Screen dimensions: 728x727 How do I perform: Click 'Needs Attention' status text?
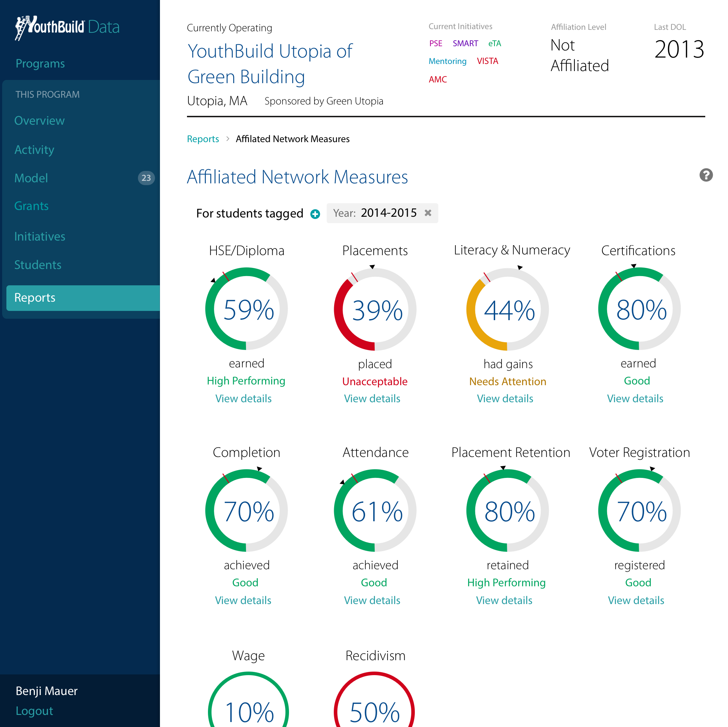coord(508,382)
